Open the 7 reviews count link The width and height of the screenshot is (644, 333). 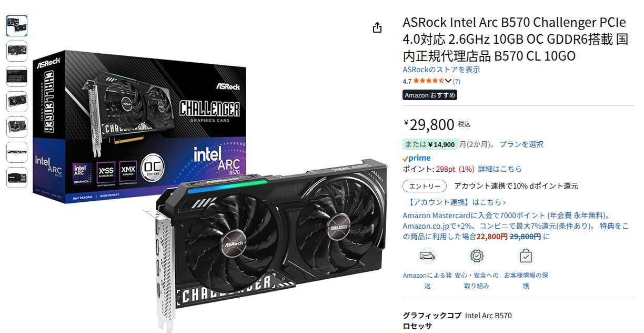[x=457, y=81]
